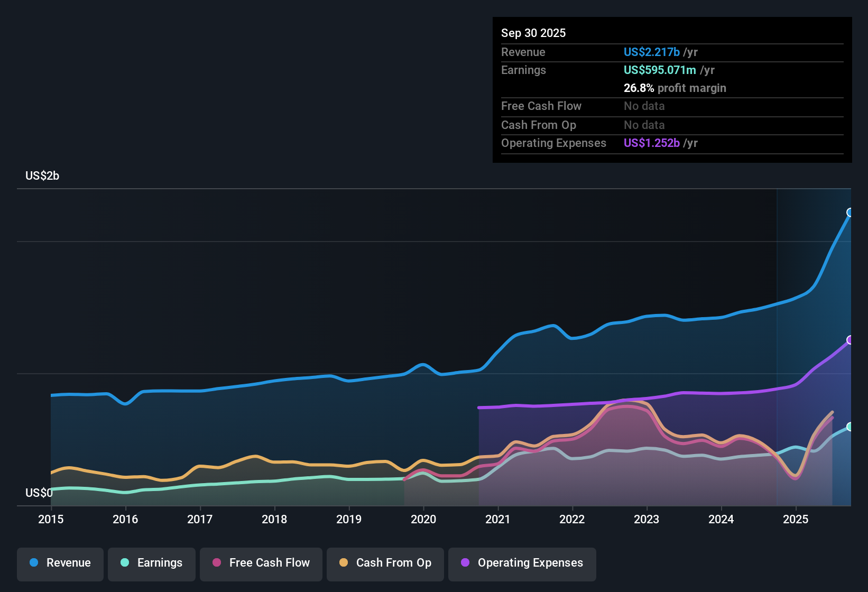Click the US$2b y-axis label

pos(42,175)
